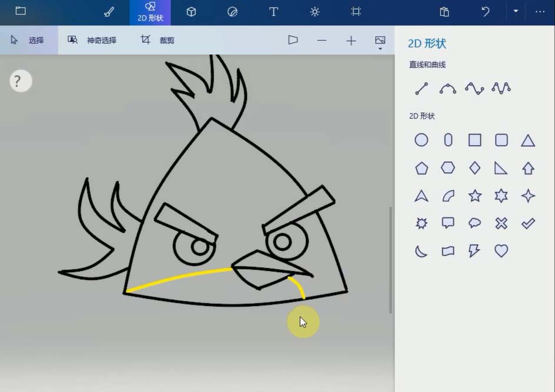Choose the triangle shape
The height and width of the screenshot is (392, 555).
[528, 140]
